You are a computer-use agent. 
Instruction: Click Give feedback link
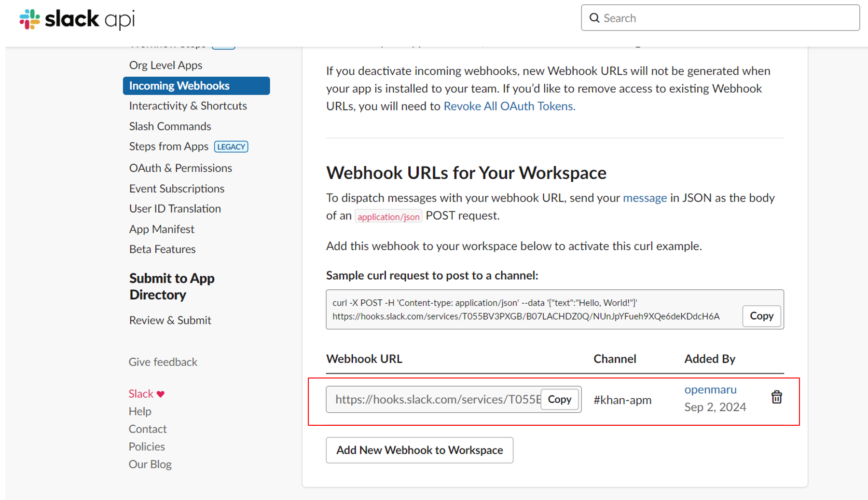click(x=163, y=362)
